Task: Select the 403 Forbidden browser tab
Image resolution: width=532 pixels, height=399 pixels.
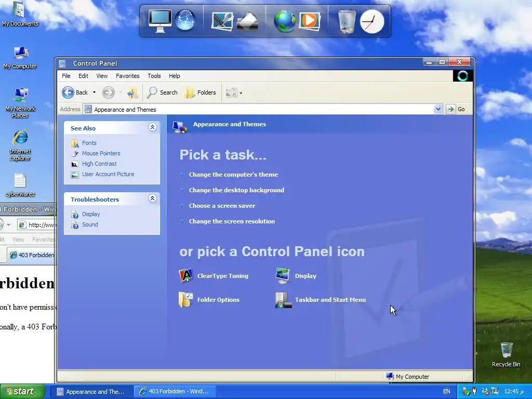Action: [x=31, y=255]
